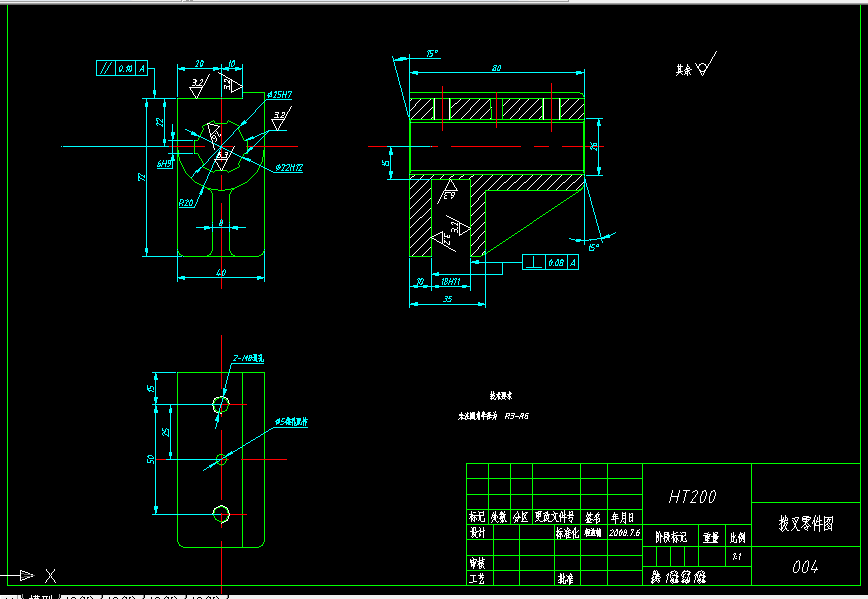The image size is (868, 599).
Task: Click the 26 vertical dimension
Action: [593, 146]
